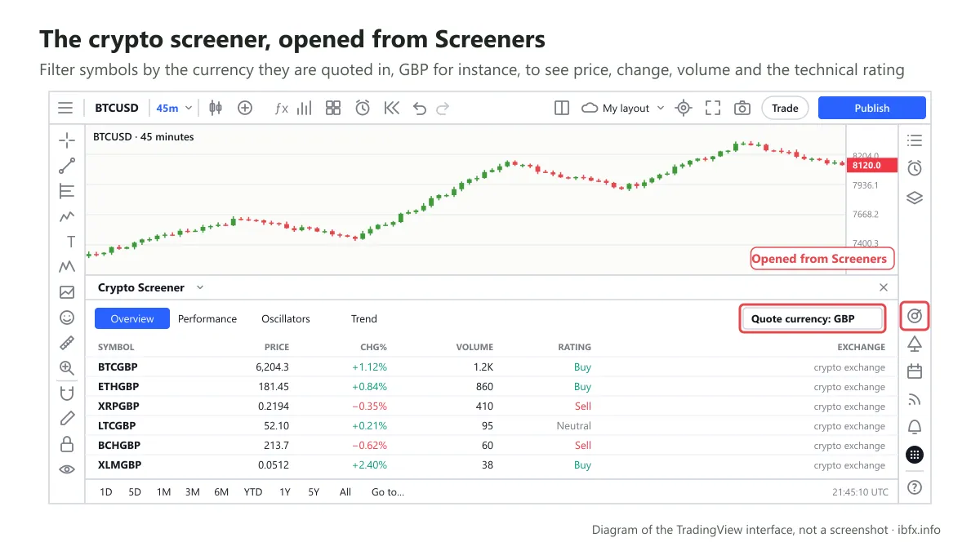Open the chart layout split selector
Viewport: 980px width, 551px height.
coord(562,108)
